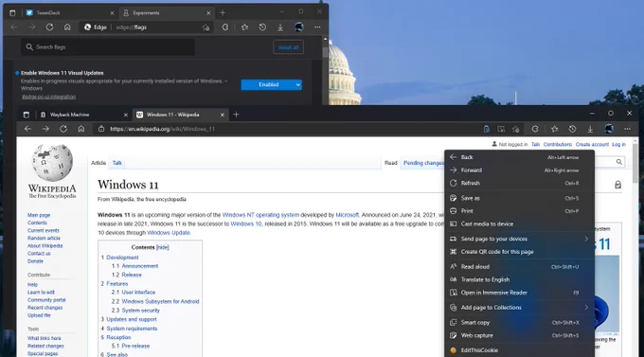Click profile avatar in Experiments window toolbar

[x=298, y=27]
